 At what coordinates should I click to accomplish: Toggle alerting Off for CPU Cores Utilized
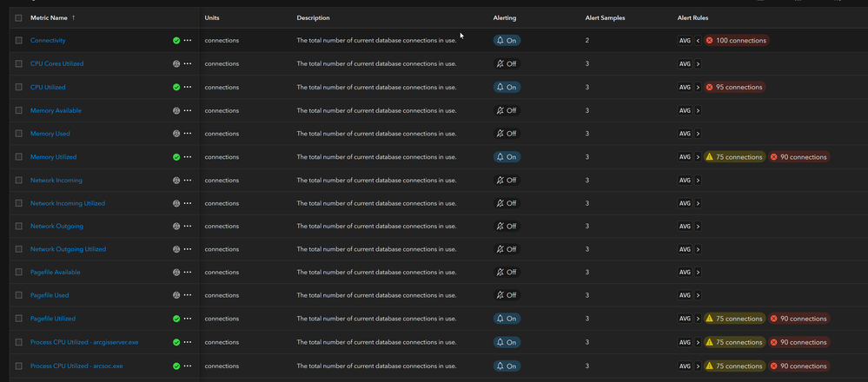507,64
